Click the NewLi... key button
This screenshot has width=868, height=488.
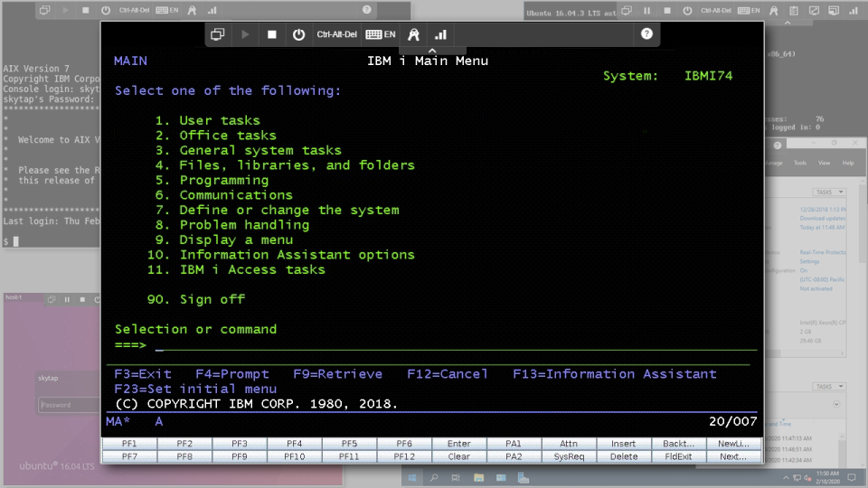[733, 443]
